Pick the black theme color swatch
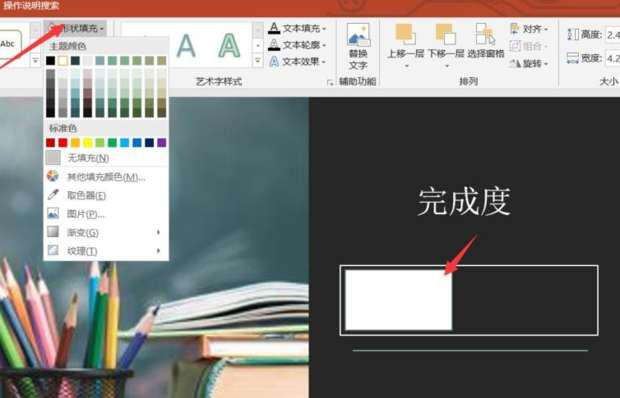This screenshot has height=398, width=620. [x=51, y=60]
